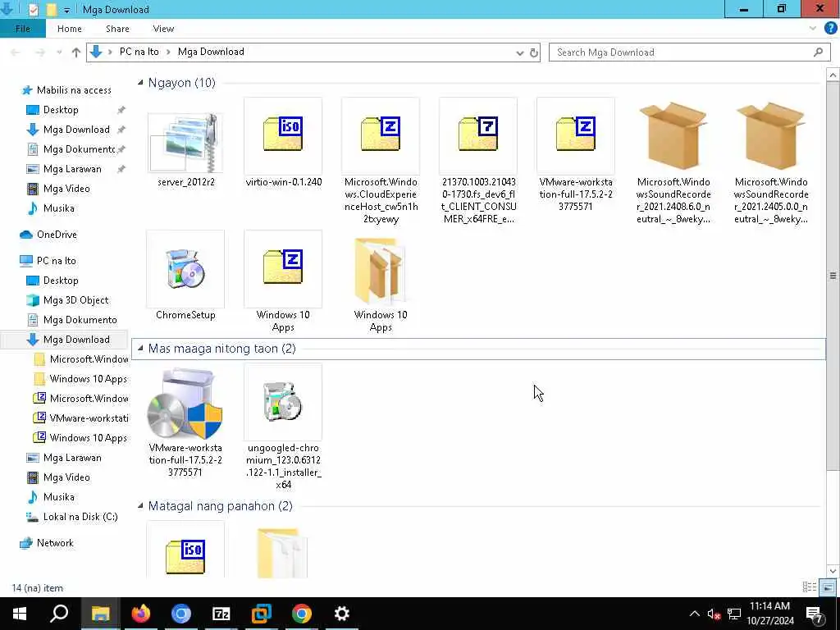Open address bar history dropdown
The height and width of the screenshot is (630, 840).
519,52
